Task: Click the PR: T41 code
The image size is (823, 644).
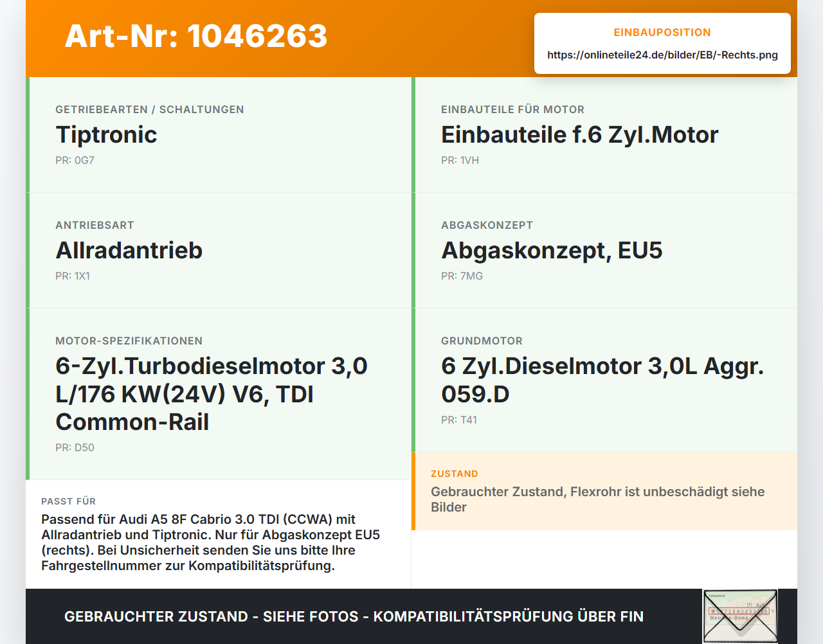Action: pyautogui.click(x=459, y=420)
